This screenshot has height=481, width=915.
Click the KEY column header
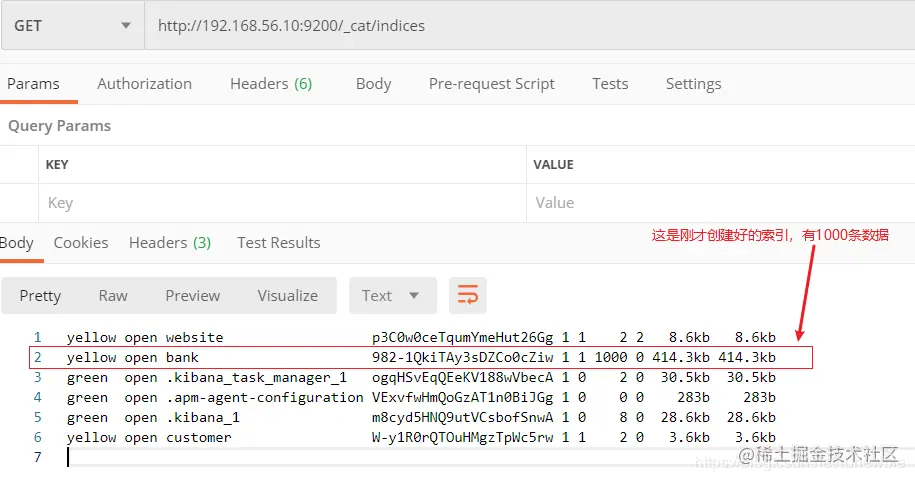pos(57,165)
